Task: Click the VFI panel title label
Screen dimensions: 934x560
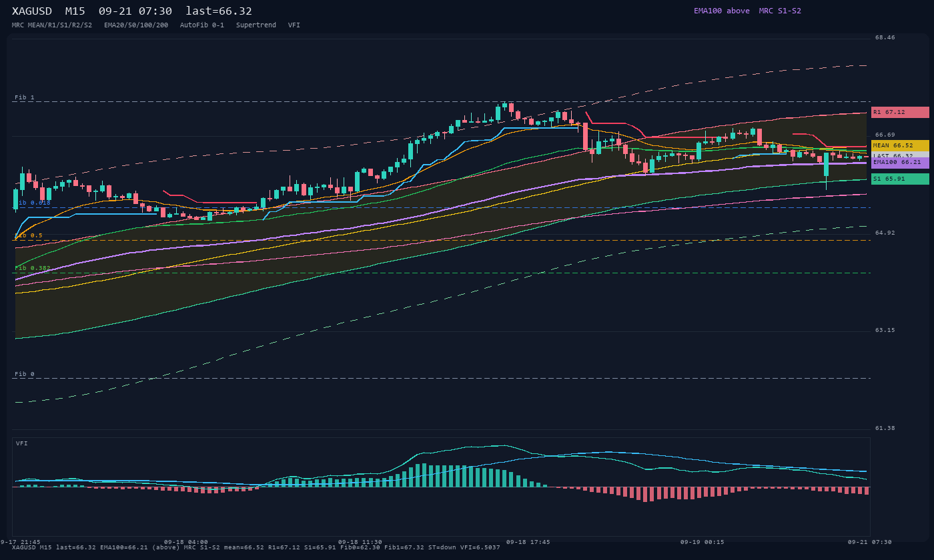Action: 22,443
